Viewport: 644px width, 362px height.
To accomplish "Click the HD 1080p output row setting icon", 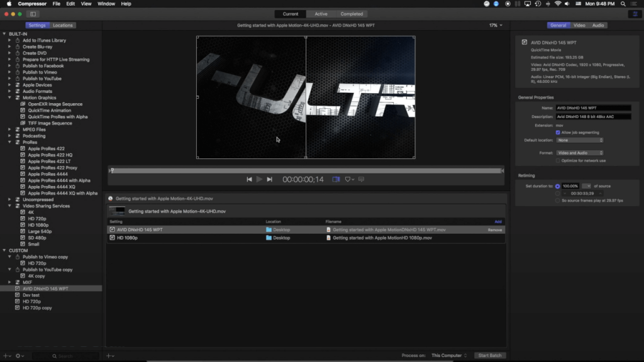I will pos(112,238).
